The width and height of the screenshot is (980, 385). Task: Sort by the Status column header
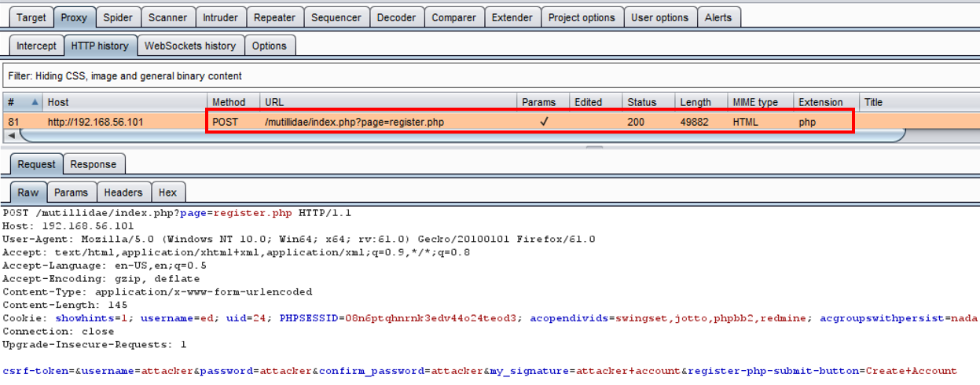coord(641,102)
